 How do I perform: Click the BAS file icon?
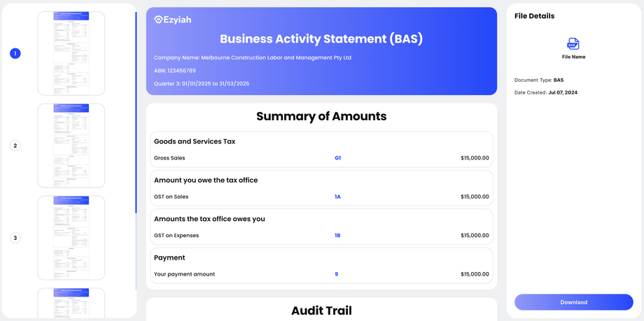click(573, 44)
